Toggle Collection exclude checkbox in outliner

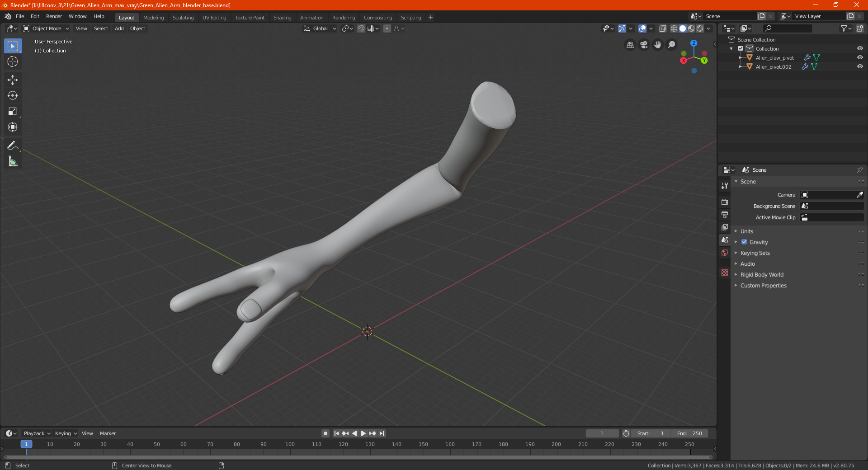[741, 48]
